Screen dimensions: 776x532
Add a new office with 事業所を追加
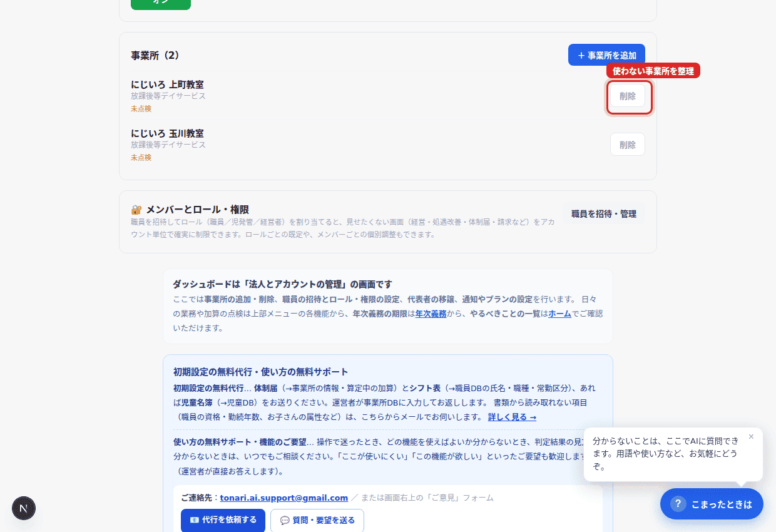pyautogui.click(x=606, y=55)
